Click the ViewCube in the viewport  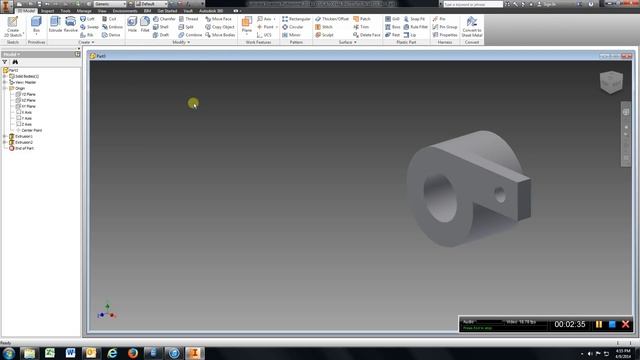click(x=611, y=82)
